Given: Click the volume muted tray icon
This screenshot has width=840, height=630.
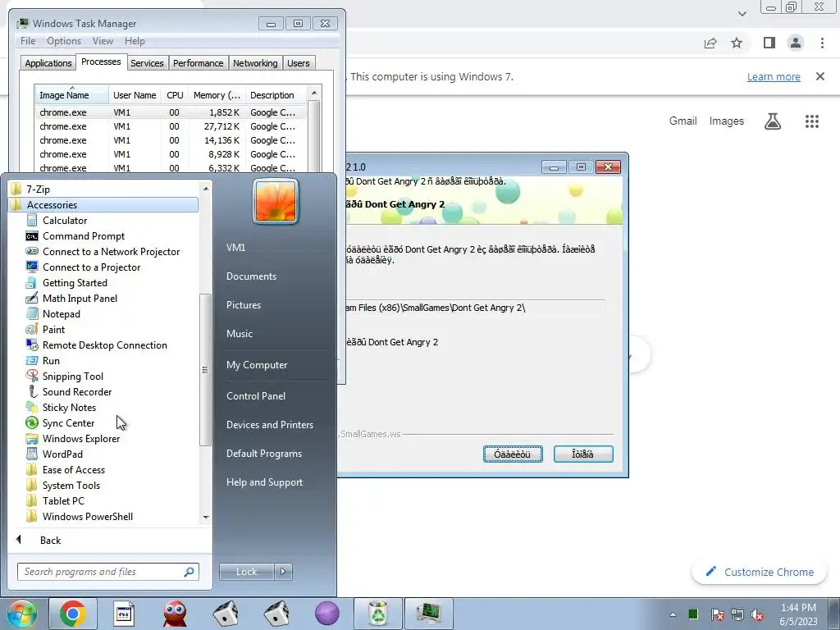Looking at the screenshot, I should [757, 614].
